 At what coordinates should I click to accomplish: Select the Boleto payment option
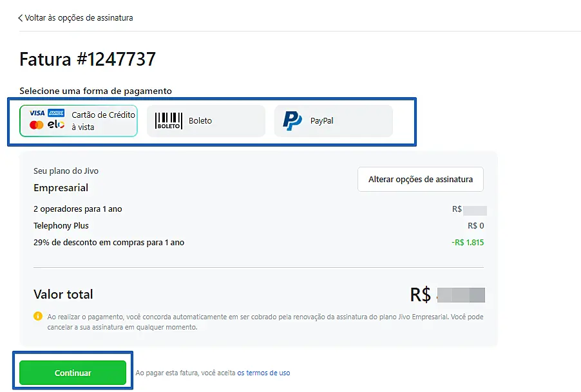click(206, 120)
